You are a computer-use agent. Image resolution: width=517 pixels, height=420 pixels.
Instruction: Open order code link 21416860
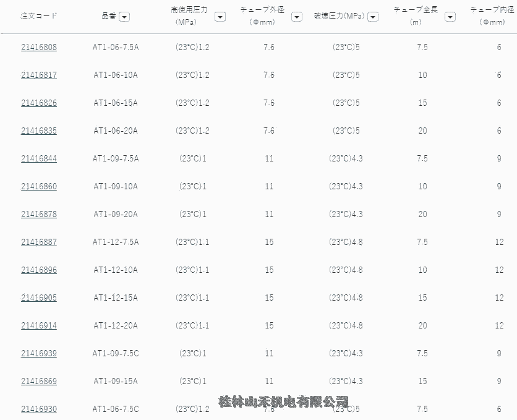click(39, 186)
